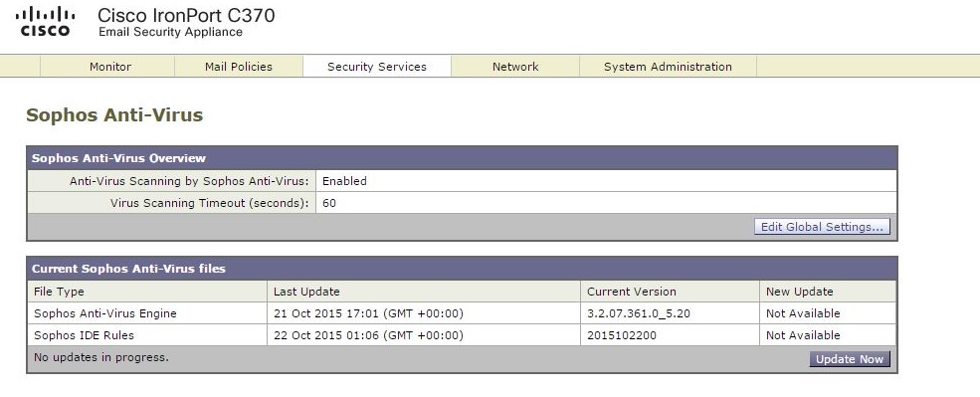980x397 pixels.
Task: Select the Sophos IDE Rules row
Action: click(x=462, y=335)
